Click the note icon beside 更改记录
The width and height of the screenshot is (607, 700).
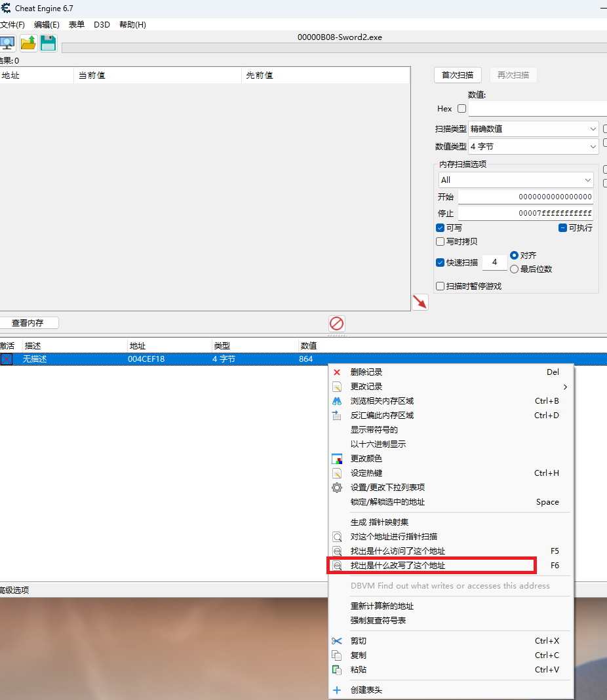coord(337,387)
